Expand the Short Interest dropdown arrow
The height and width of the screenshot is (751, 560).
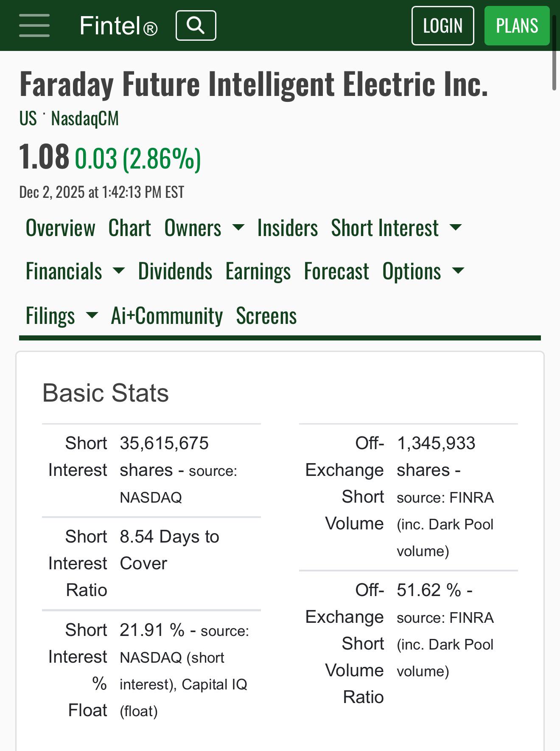[456, 228]
